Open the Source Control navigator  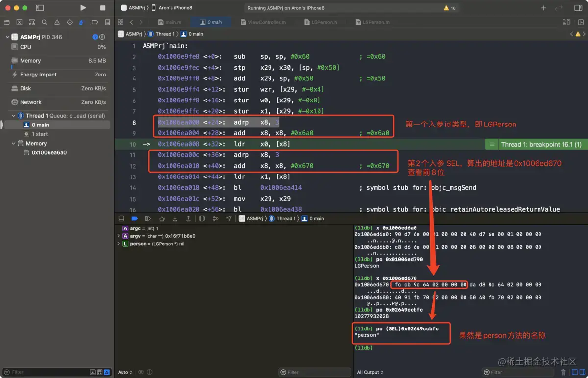[x=19, y=22]
